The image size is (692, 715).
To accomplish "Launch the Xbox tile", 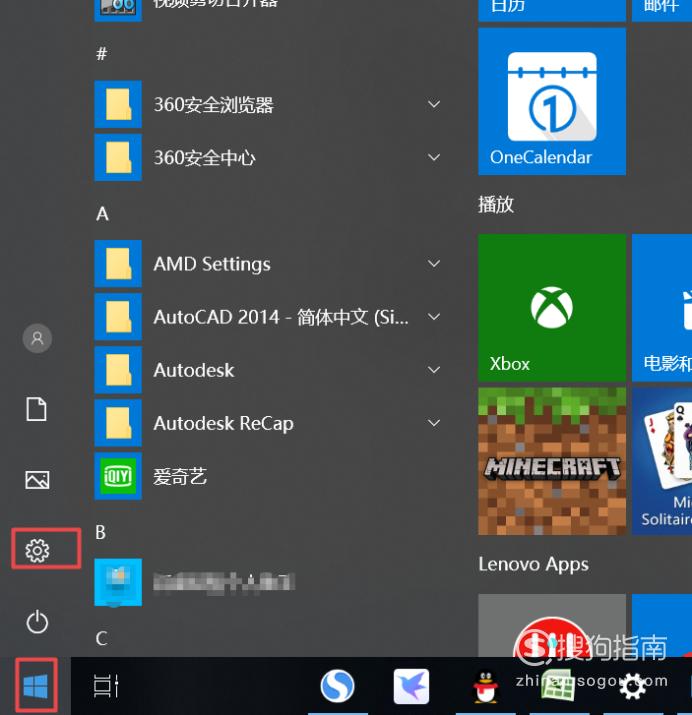I will click(x=552, y=308).
